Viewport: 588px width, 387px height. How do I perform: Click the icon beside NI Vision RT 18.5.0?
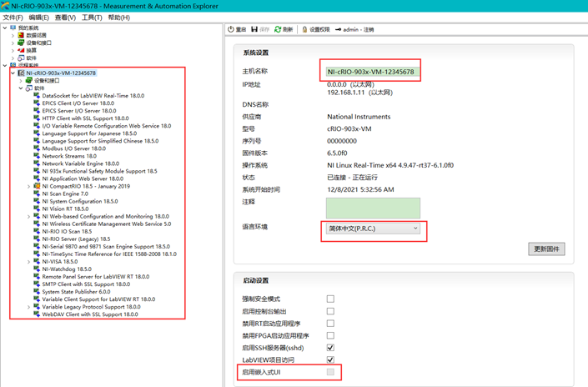pyautogui.click(x=37, y=209)
